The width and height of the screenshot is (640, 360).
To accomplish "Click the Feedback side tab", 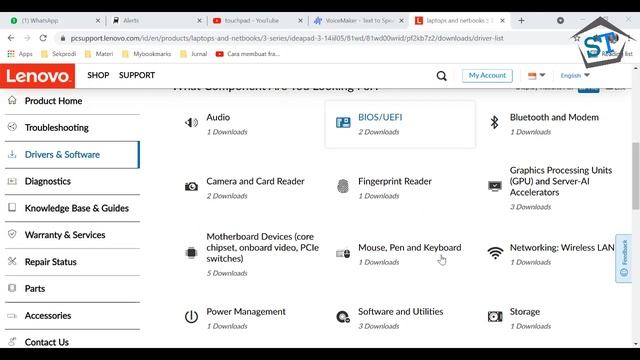I will [x=624, y=258].
